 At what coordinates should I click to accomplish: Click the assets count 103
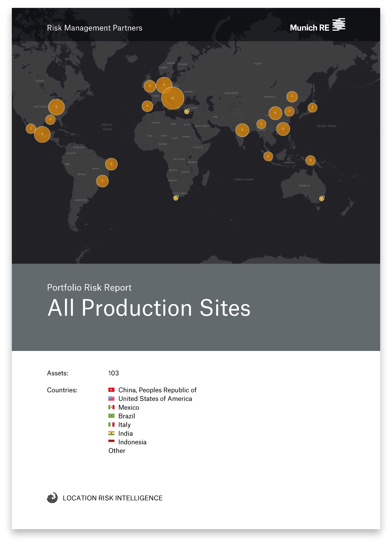pyautogui.click(x=114, y=373)
